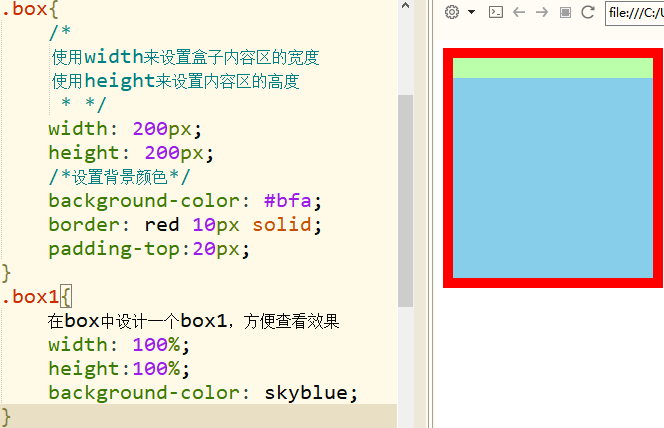Click the .box1 selector text
Screen dimensions: 664x428
coord(30,297)
